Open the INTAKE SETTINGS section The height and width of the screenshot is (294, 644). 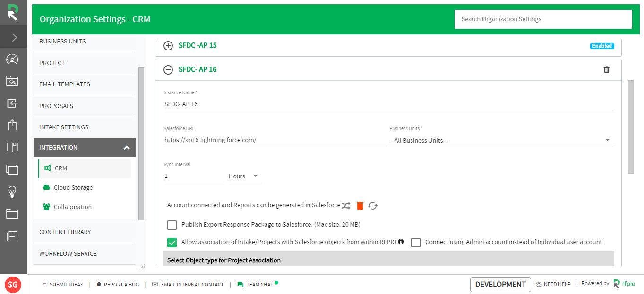tap(85, 127)
